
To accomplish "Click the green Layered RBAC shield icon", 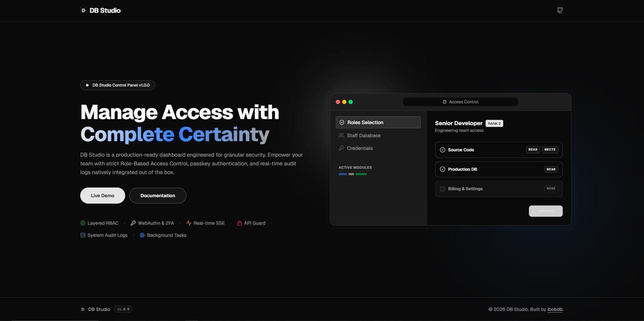I will pyautogui.click(x=83, y=223).
